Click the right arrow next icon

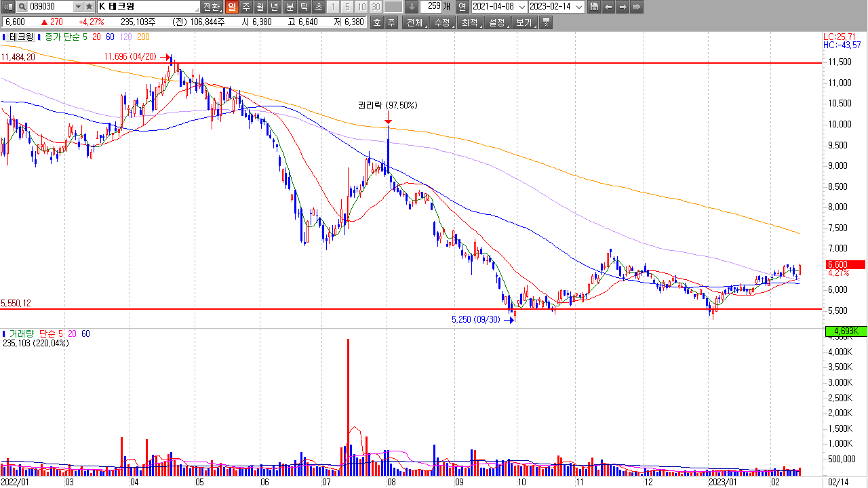[623, 7]
